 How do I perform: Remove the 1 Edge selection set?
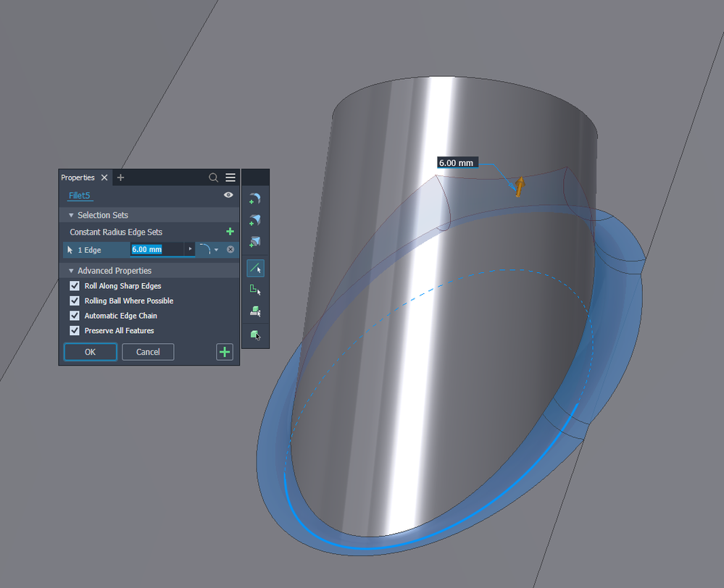[230, 249]
